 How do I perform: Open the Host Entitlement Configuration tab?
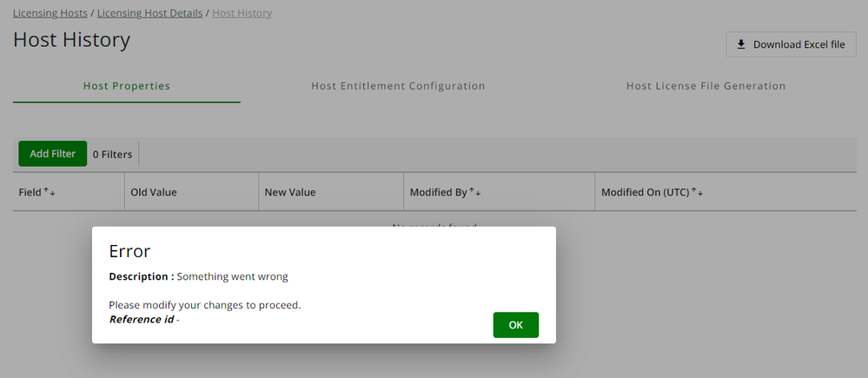click(398, 86)
